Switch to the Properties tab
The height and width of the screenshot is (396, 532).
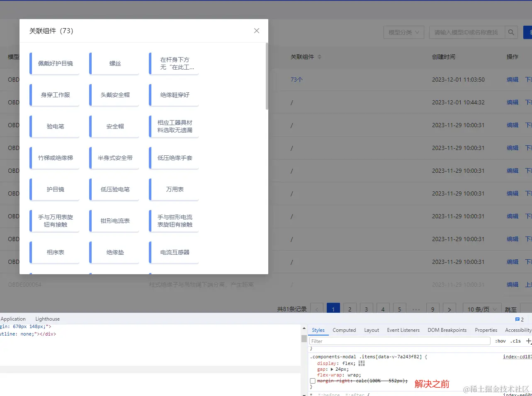click(x=486, y=330)
